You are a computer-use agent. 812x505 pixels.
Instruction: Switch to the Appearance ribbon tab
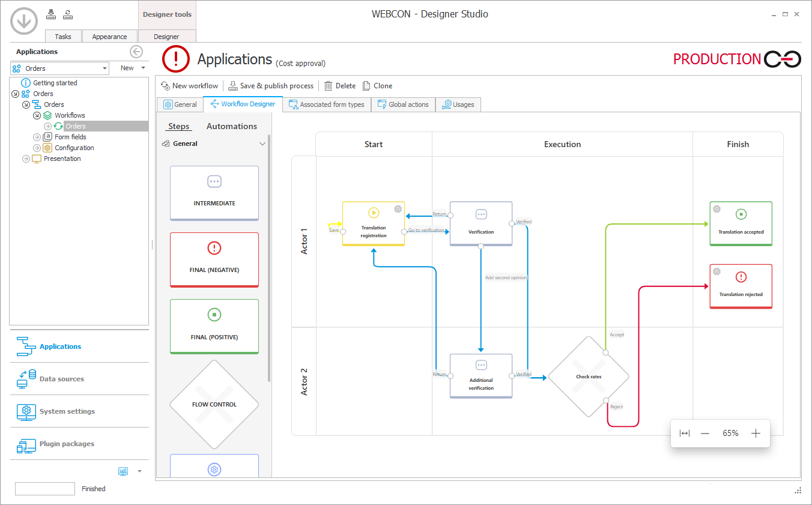[x=109, y=36]
